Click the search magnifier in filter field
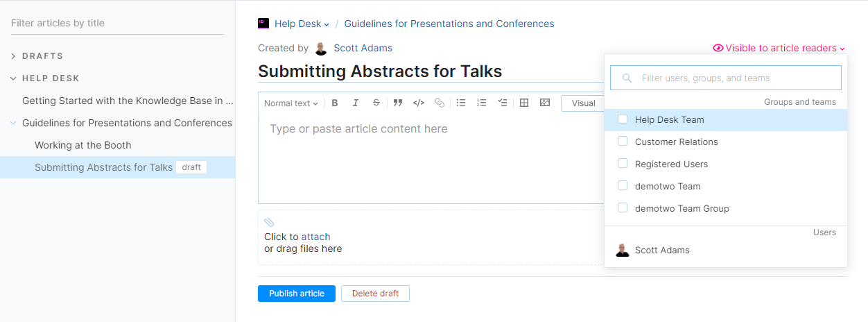This screenshot has height=322, width=868. (627, 78)
